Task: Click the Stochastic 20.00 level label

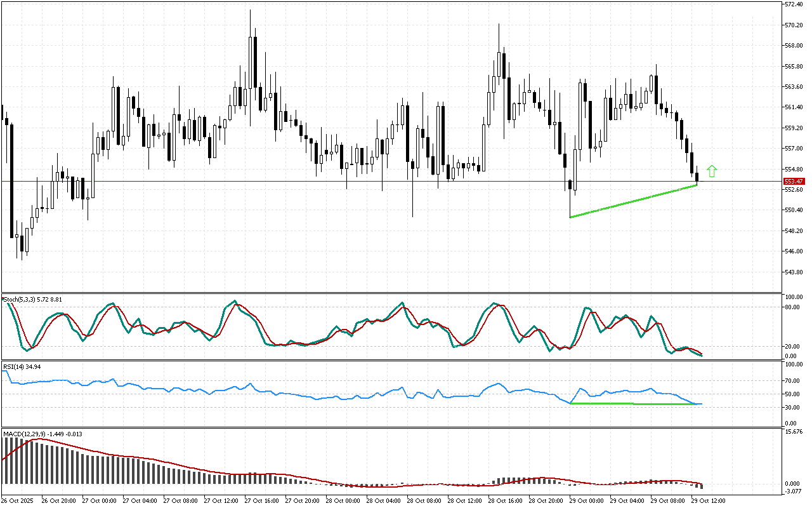Action: tap(792, 347)
